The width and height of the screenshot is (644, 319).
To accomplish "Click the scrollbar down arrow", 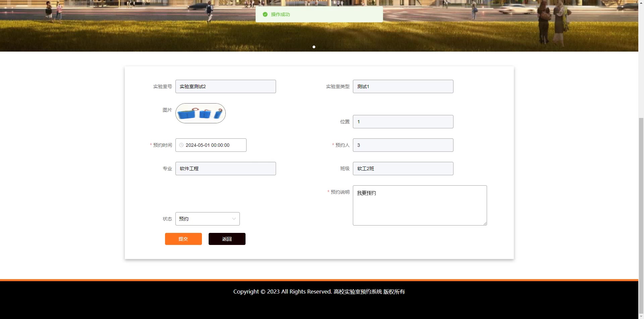I will click(641, 316).
